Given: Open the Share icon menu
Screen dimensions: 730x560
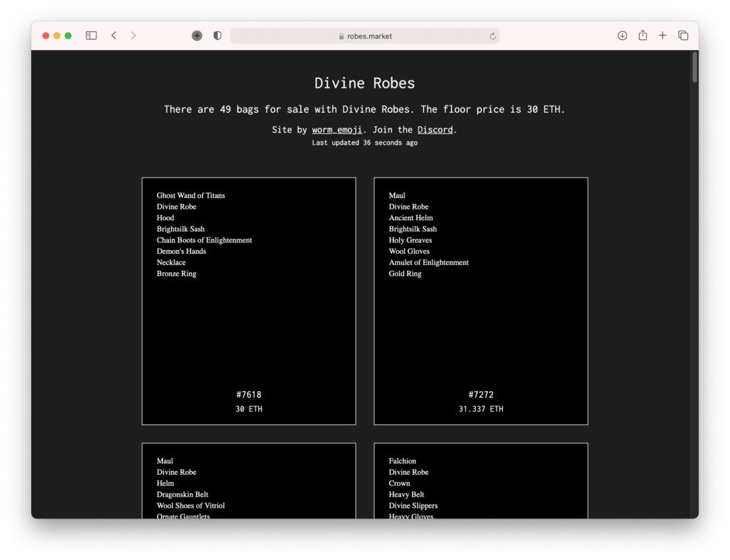Looking at the screenshot, I should point(643,35).
